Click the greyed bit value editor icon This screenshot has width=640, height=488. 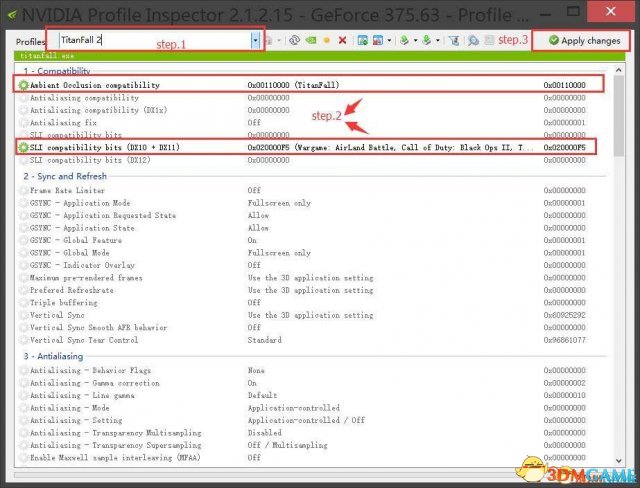(x=489, y=40)
